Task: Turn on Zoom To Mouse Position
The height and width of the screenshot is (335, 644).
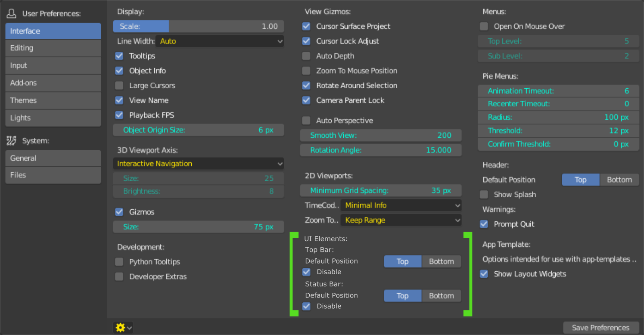Action: (306, 71)
